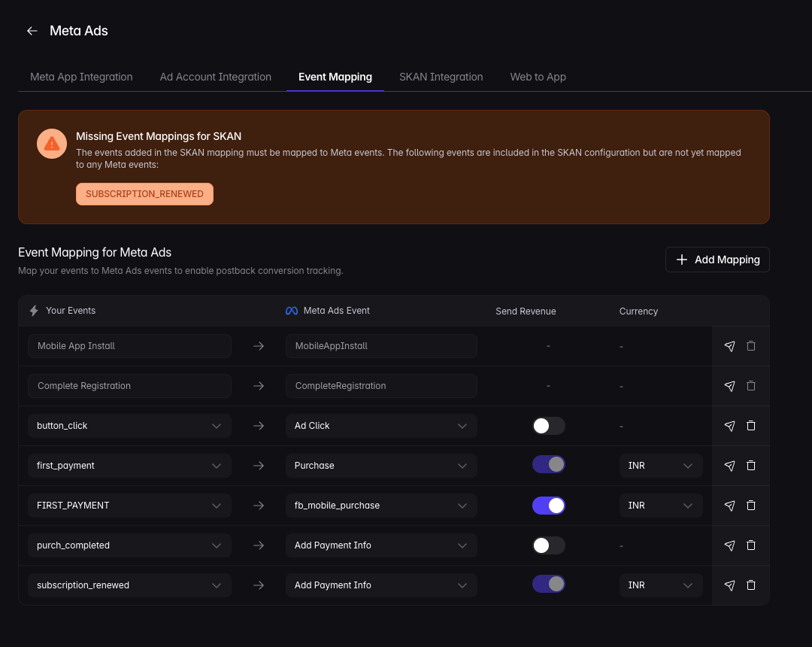Viewport: 812px width, 647px height.
Task: Switch to Ad Account Integration tab
Action: pos(216,77)
